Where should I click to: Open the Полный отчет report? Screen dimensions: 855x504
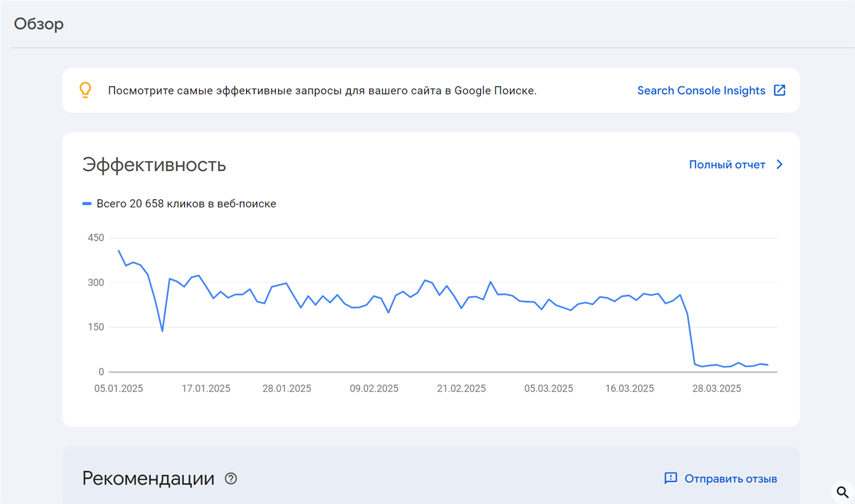coord(727,165)
